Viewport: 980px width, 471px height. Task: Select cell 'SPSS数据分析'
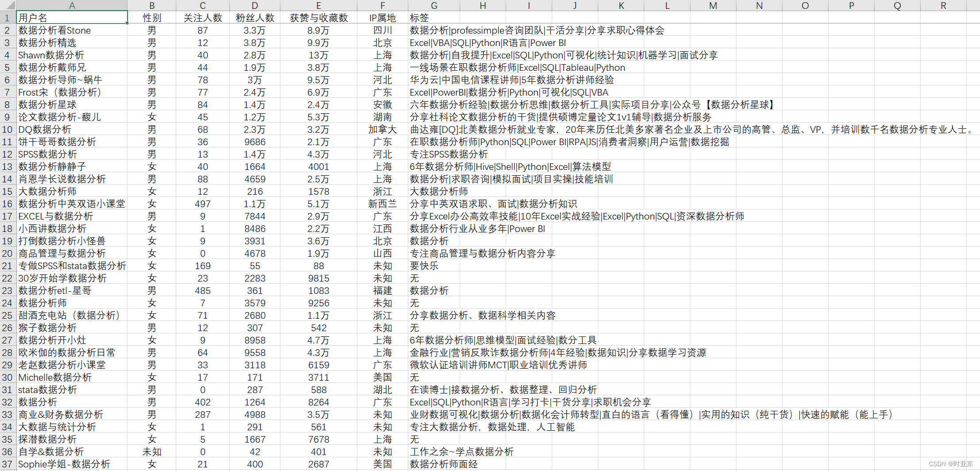(72, 154)
